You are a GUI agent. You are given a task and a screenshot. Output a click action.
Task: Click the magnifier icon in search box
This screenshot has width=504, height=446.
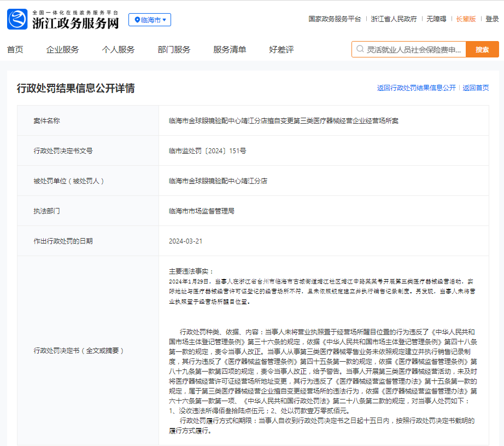[x=360, y=49]
